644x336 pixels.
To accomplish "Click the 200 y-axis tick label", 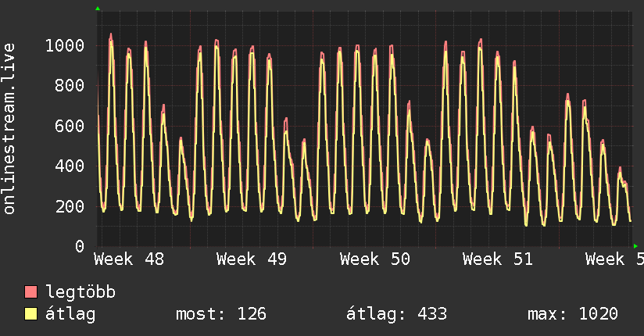I will tap(69, 206).
